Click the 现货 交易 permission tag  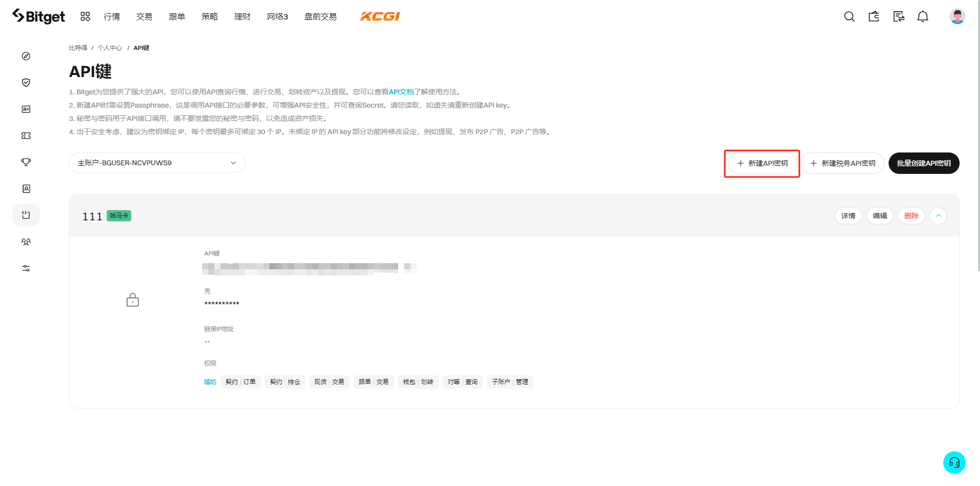click(330, 382)
